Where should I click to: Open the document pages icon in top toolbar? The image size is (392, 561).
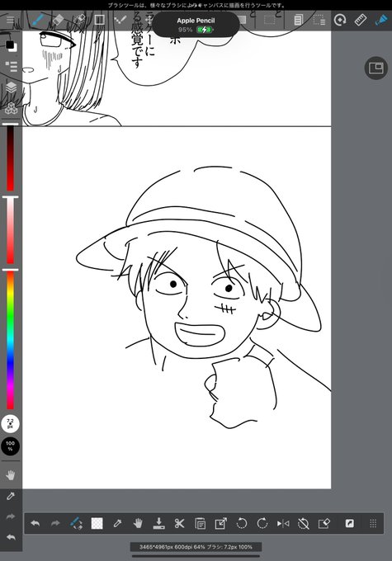[x=298, y=20]
